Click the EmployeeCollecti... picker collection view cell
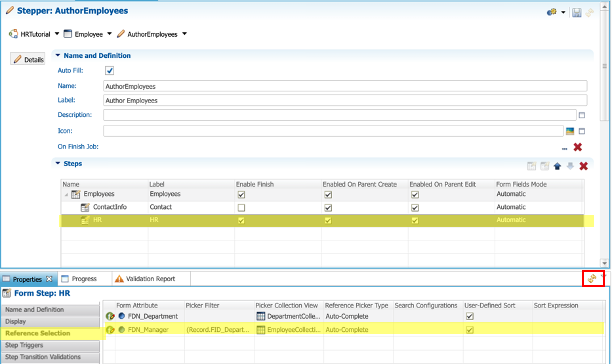 click(289, 330)
